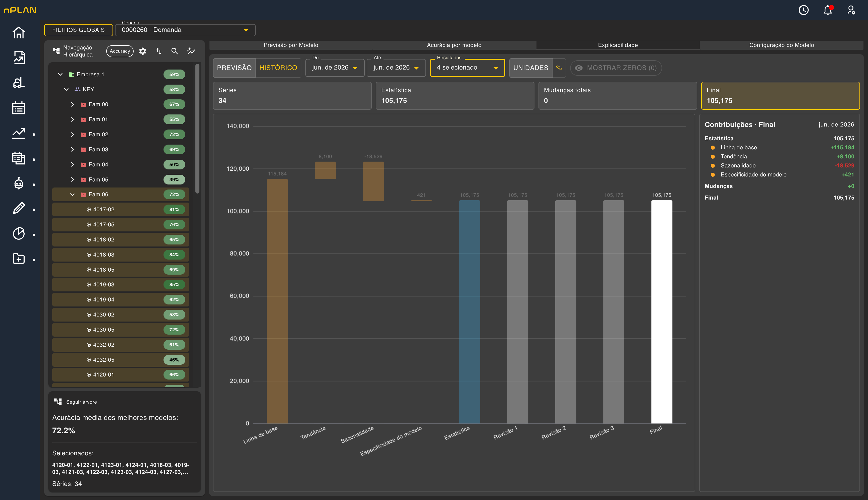Click FILTROS GLOBAIS button

78,30
